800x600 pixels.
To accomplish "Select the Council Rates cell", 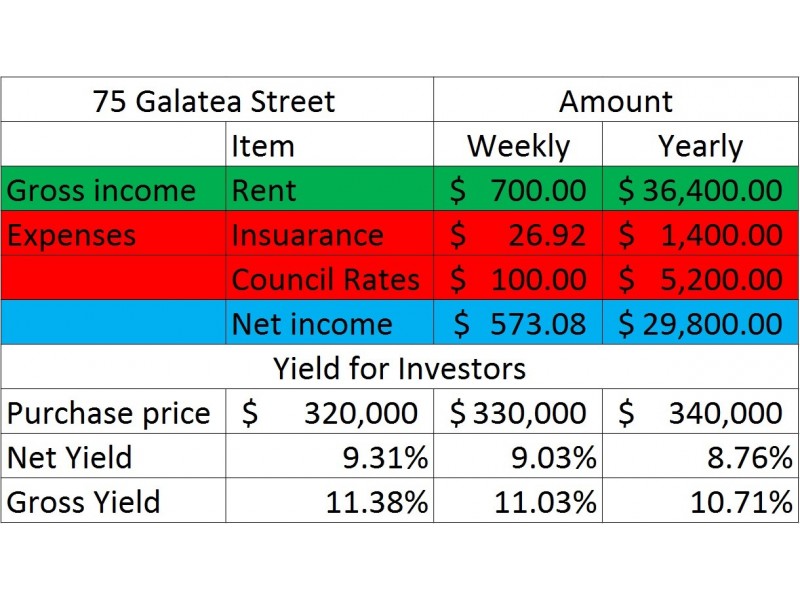I will [330, 278].
